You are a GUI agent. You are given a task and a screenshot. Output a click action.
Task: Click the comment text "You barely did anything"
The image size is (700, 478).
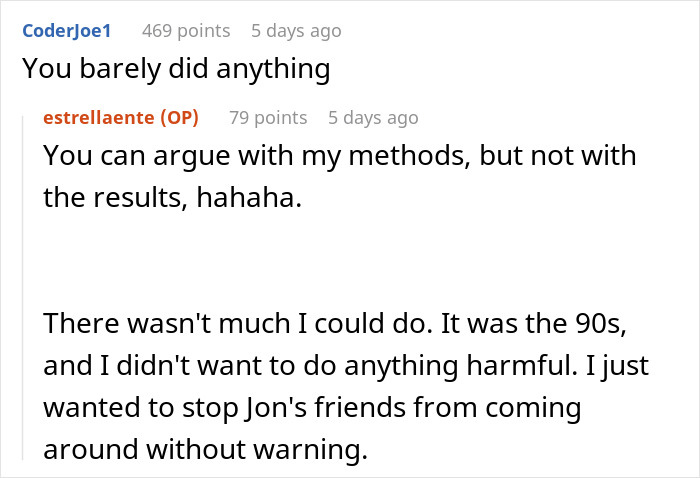coord(176,69)
